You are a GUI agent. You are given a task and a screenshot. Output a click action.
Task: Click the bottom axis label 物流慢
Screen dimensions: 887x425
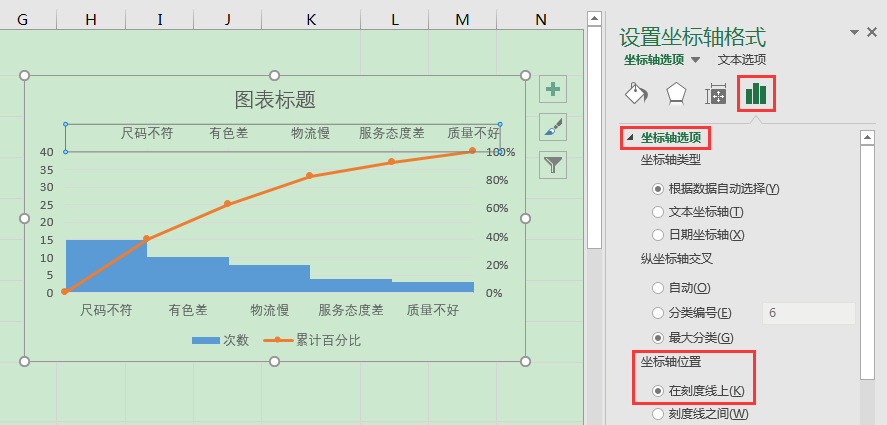(x=270, y=310)
